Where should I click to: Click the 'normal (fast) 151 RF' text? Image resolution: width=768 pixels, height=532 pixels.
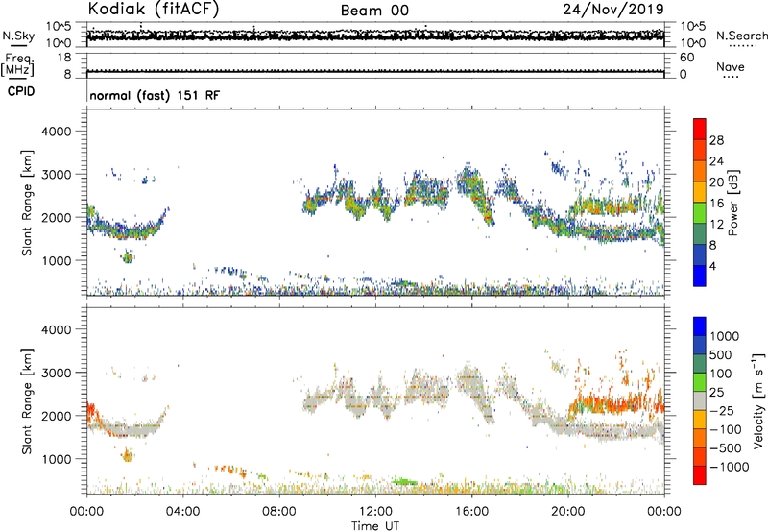[155, 95]
